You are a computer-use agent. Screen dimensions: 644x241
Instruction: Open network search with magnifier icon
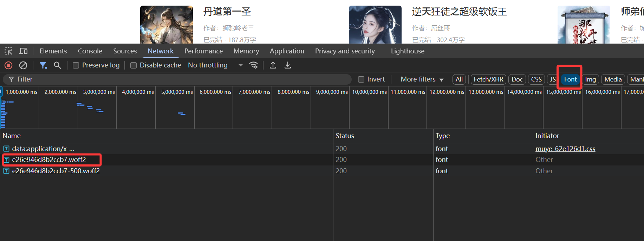tap(57, 65)
